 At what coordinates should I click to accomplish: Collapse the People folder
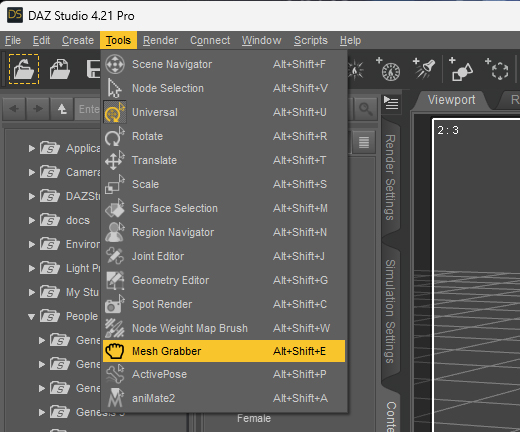coord(32,317)
